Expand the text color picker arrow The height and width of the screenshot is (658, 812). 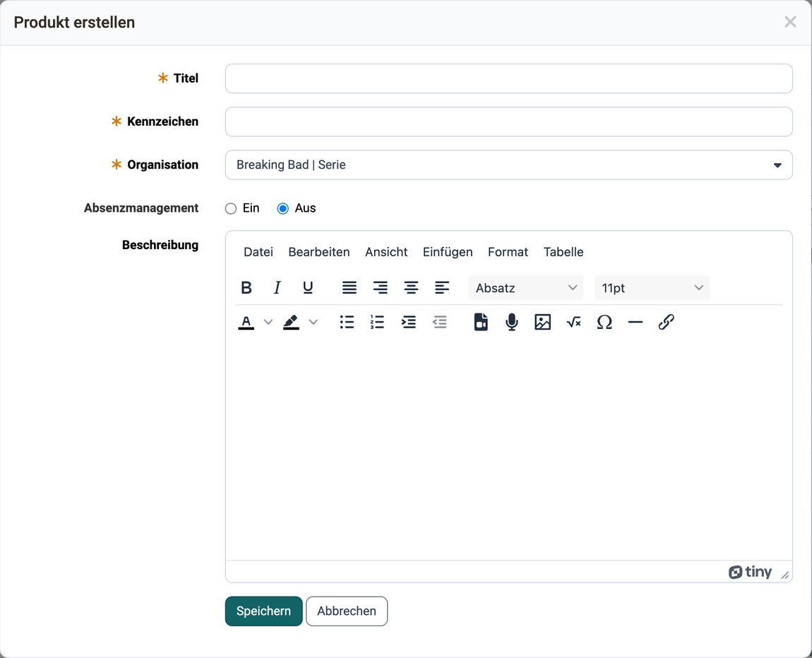pyautogui.click(x=268, y=323)
